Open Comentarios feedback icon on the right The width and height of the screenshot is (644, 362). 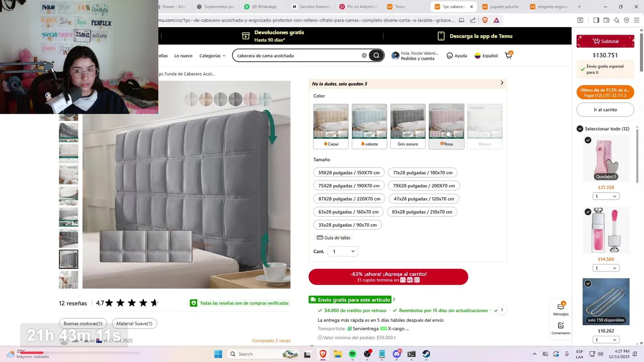coord(560,328)
